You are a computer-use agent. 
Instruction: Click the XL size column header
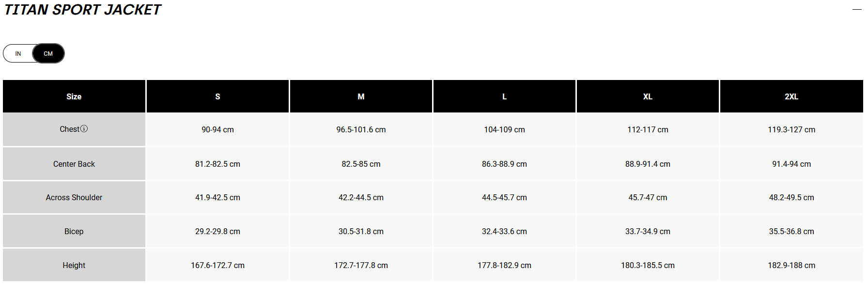pos(648,96)
